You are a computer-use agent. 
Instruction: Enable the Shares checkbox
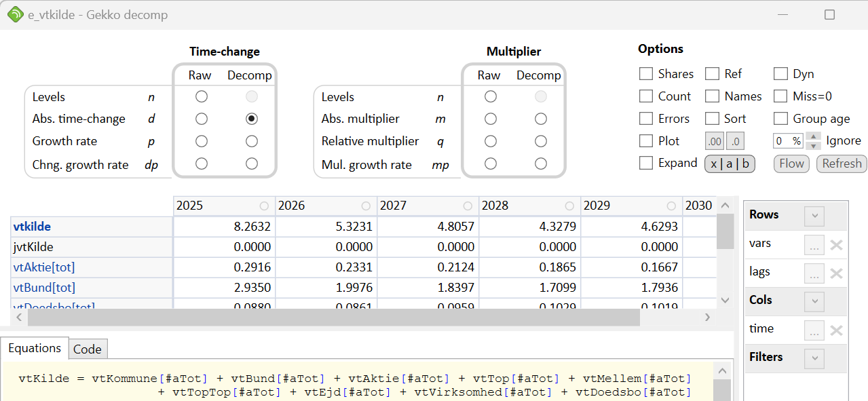point(646,74)
